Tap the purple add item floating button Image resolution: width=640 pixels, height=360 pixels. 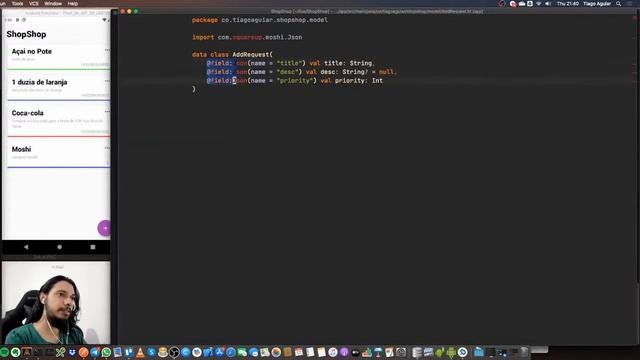pyautogui.click(x=104, y=228)
